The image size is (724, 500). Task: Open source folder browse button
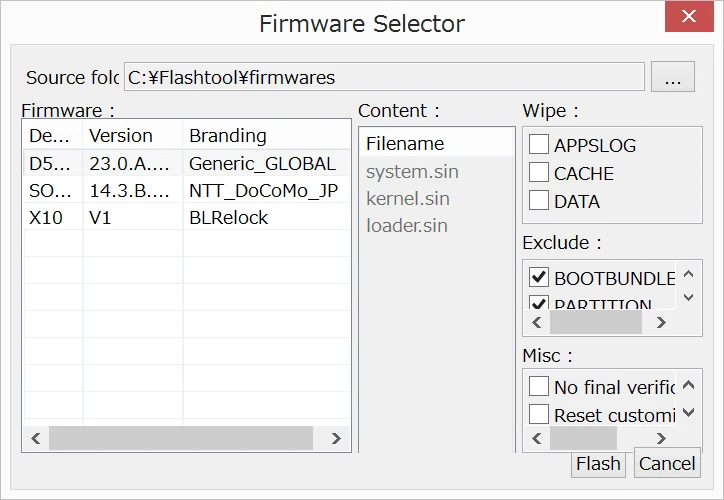point(673,77)
